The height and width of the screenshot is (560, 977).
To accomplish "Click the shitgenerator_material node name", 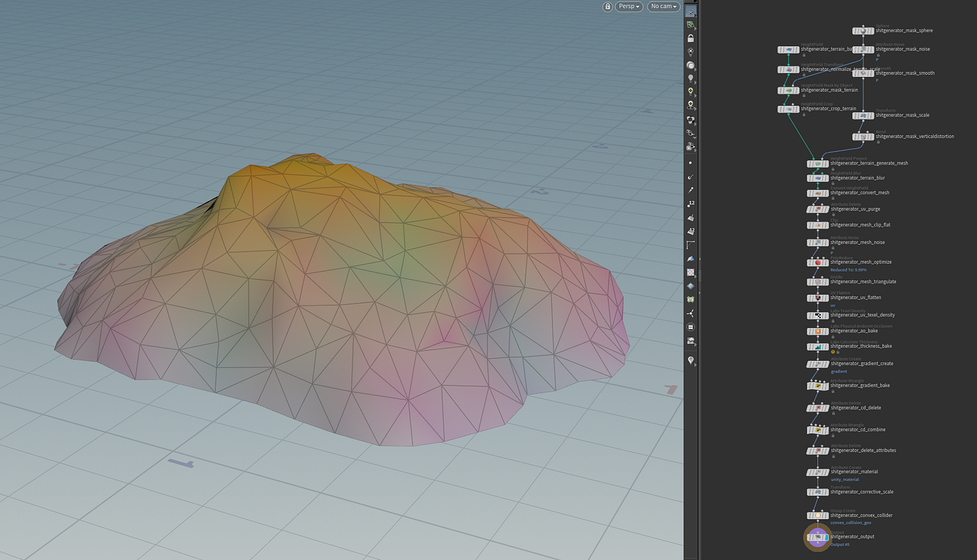I will click(x=854, y=472).
